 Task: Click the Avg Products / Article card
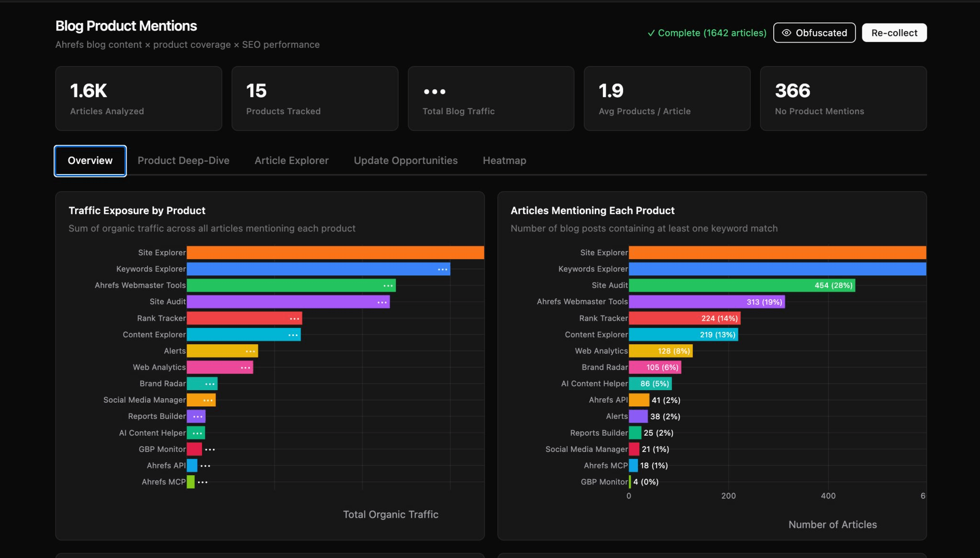667,98
